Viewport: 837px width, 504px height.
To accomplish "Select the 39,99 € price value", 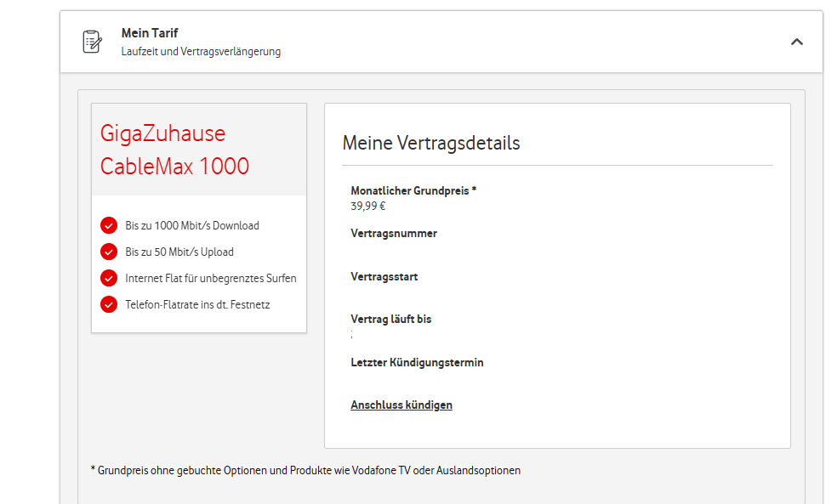I will point(367,206).
